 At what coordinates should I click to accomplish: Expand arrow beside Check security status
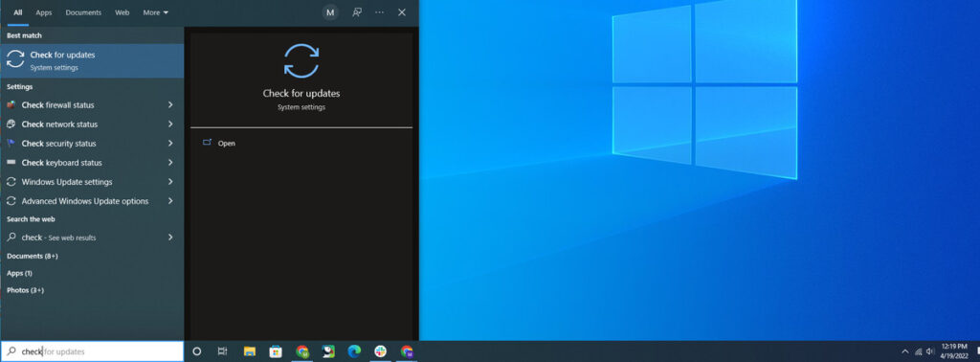170,144
